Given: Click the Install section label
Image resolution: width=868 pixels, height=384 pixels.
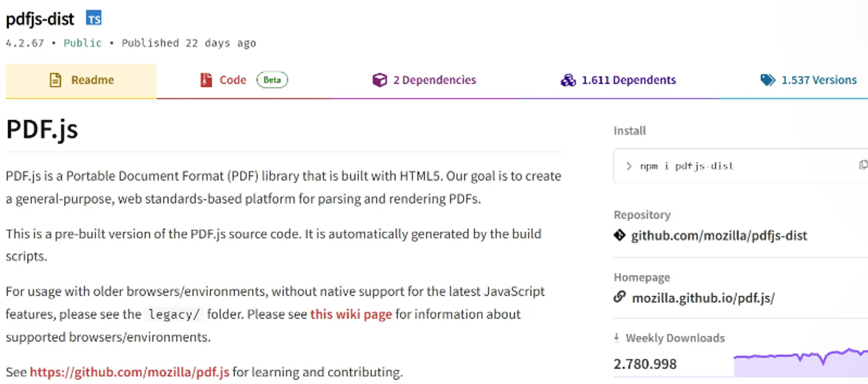Looking at the screenshot, I should pyautogui.click(x=630, y=131).
